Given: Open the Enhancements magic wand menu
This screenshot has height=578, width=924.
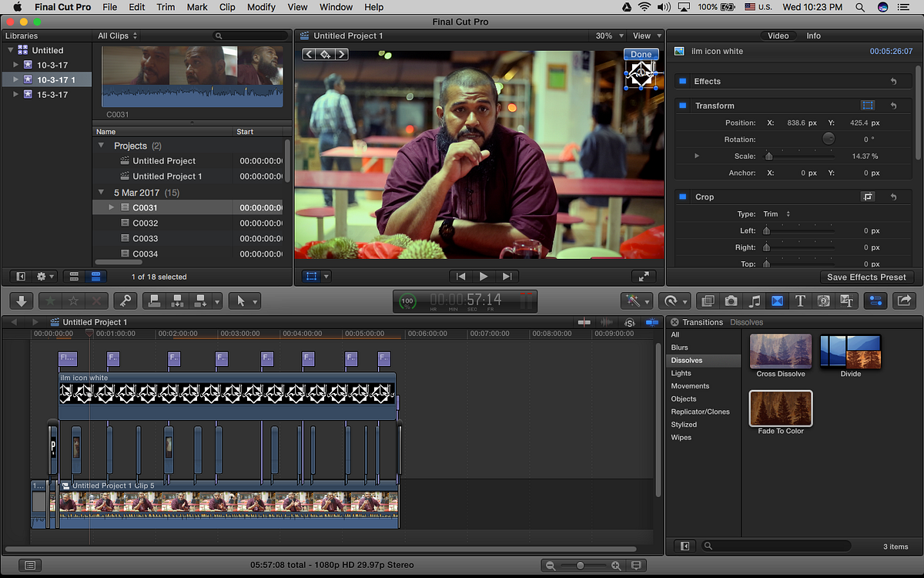Looking at the screenshot, I should pos(637,301).
